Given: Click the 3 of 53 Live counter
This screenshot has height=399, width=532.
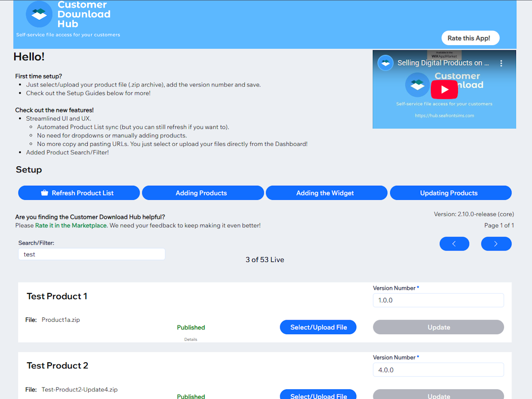Looking at the screenshot, I should pos(265,260).
